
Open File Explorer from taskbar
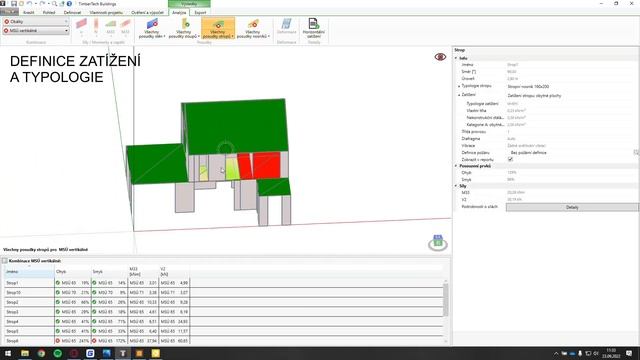[25, 353]
